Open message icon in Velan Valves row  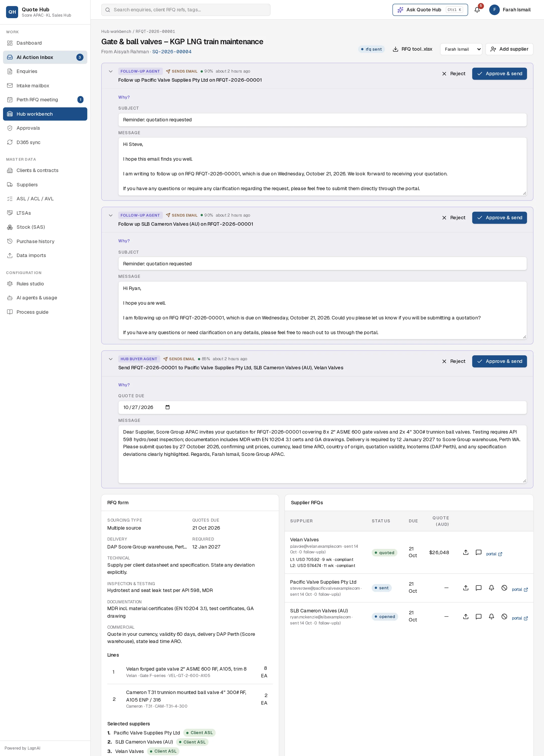(478, 552)
